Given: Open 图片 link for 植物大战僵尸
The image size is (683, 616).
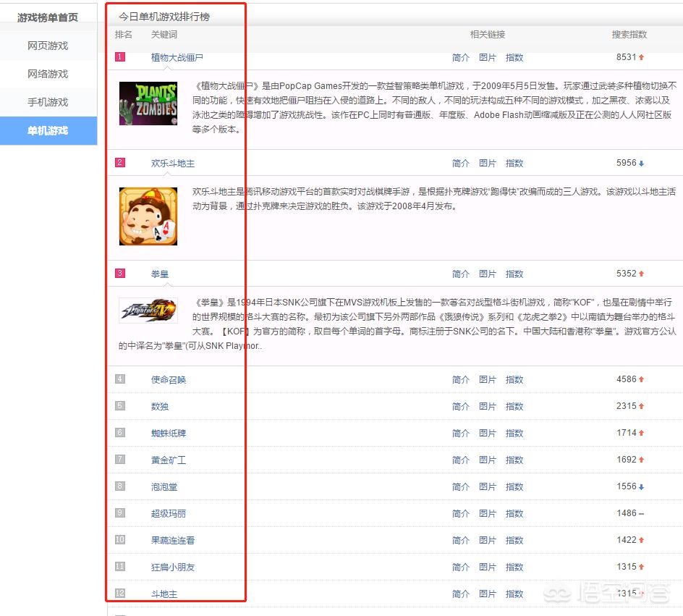Looking at the screenshot, I should tap(488, 57).
